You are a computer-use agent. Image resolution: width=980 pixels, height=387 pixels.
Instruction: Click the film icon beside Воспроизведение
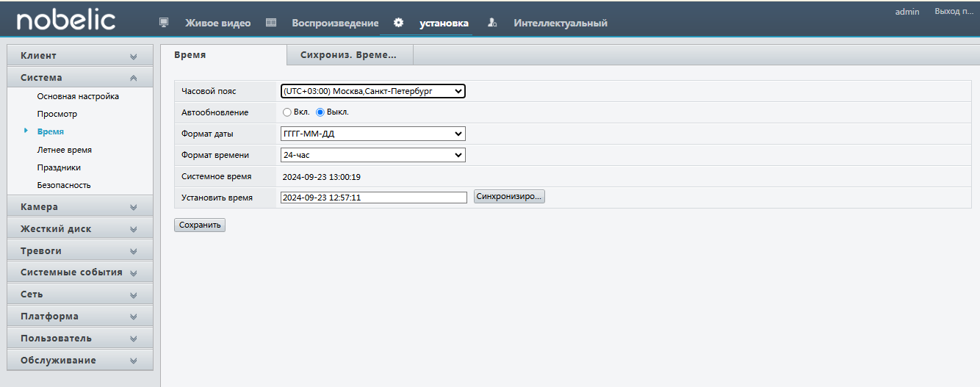pos(271,23)
